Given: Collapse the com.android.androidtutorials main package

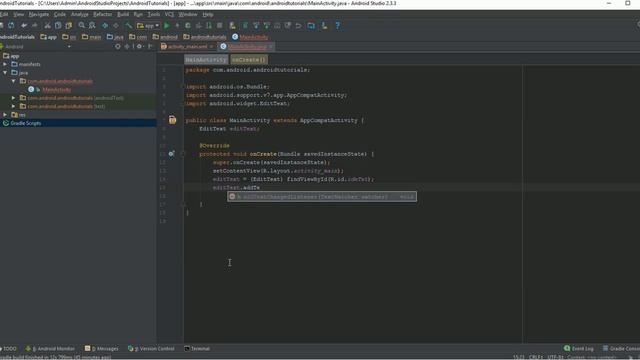Looking at the screenshot, I should click(x=13, y=81).
